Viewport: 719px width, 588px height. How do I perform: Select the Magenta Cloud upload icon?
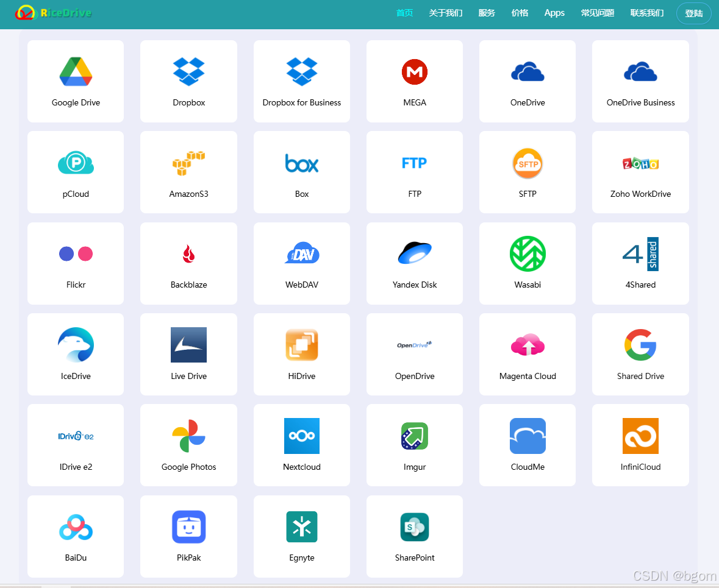coord(528,345)
